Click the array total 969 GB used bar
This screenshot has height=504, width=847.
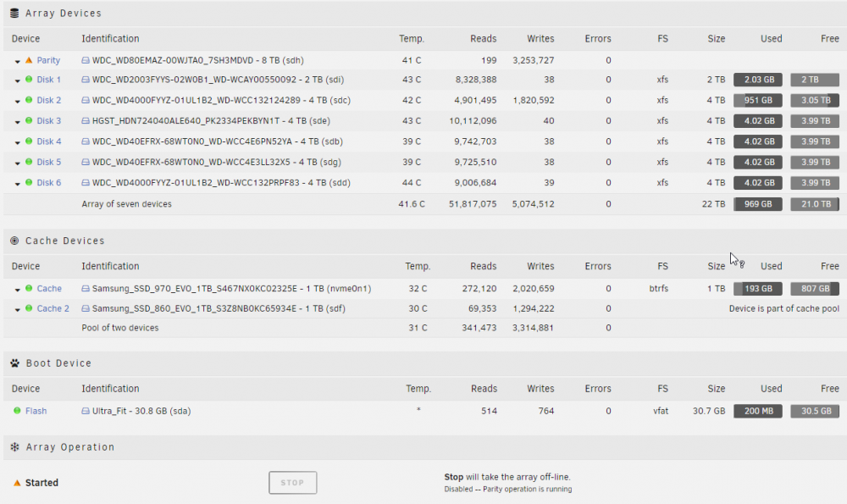click(758, 203)
